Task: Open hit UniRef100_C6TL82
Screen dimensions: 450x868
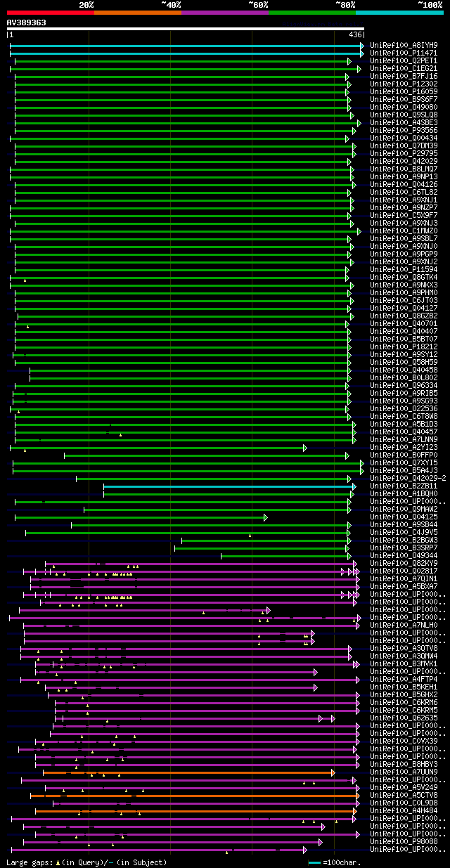Action: click(405, 192)
